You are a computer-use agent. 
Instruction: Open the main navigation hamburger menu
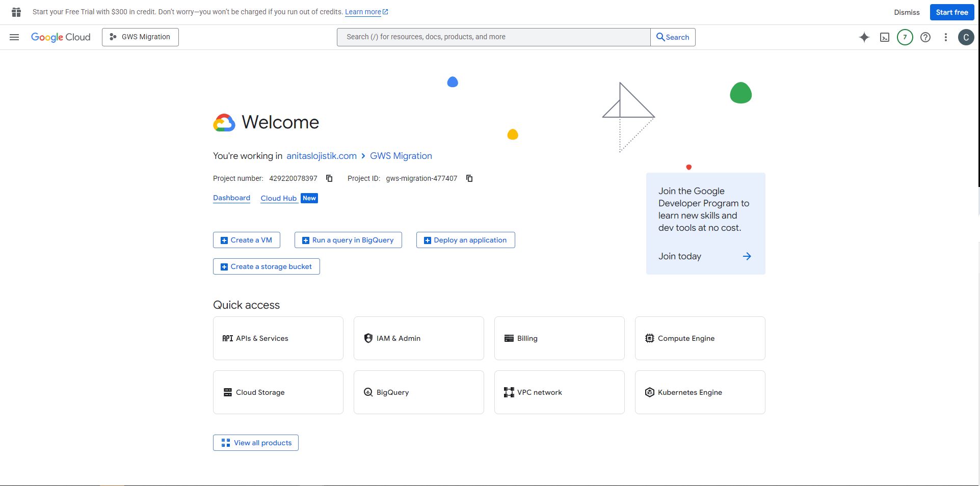pyautogui.click(x=14, y=37)
